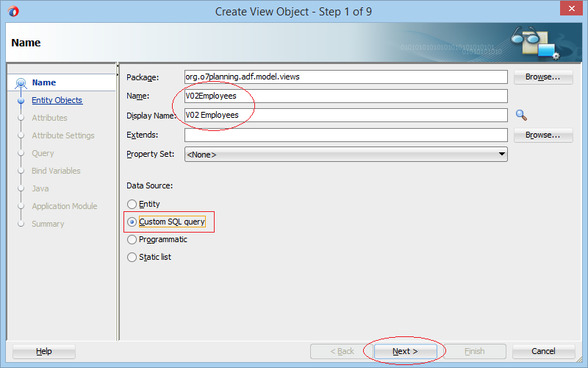
Task: Open Help for this wizard
Action: pos(44,352)
